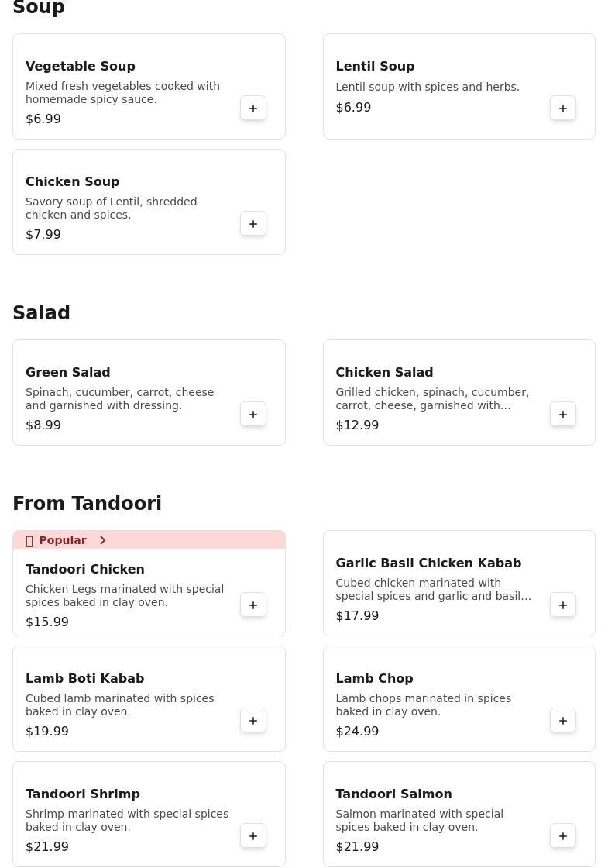608x868 pixels.
Task: Add Garlic Basil Chicken Kabab plus icon
Action: tap(562, 605)
